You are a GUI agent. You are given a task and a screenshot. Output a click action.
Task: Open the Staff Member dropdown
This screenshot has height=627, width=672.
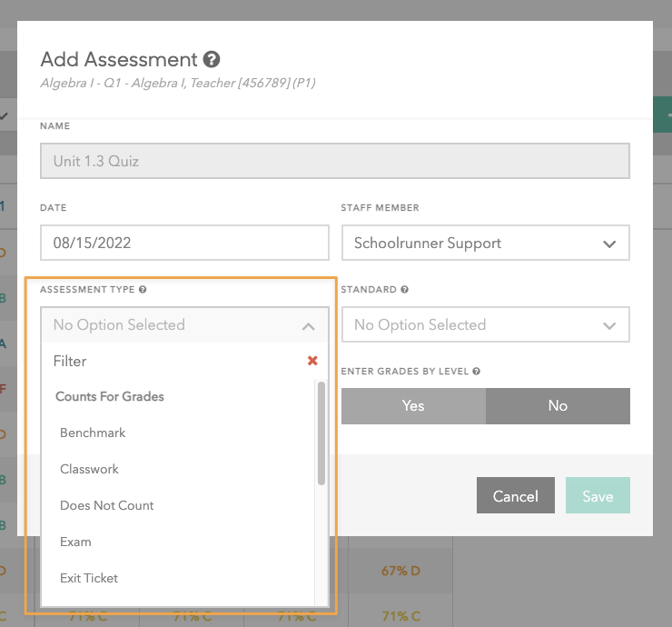485,243
